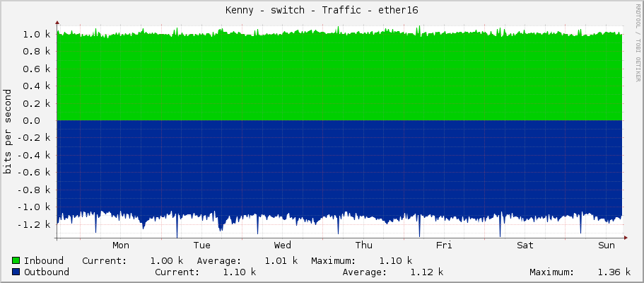Image resolution: width=644 pixels, height=283 pixels.
Task: Click the Thu label on the time axis
Action: click(x=363, y=246)
